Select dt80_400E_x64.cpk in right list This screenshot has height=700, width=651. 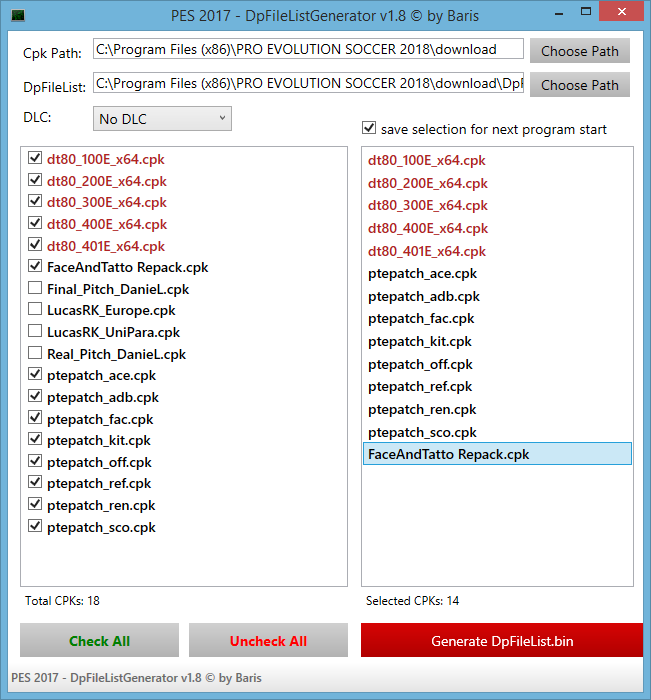coord(497,228)
